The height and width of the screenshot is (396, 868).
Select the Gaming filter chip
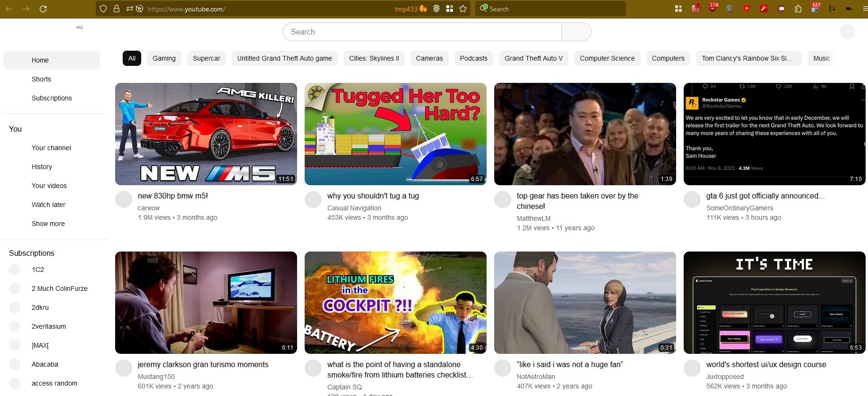tap(164, 58)
